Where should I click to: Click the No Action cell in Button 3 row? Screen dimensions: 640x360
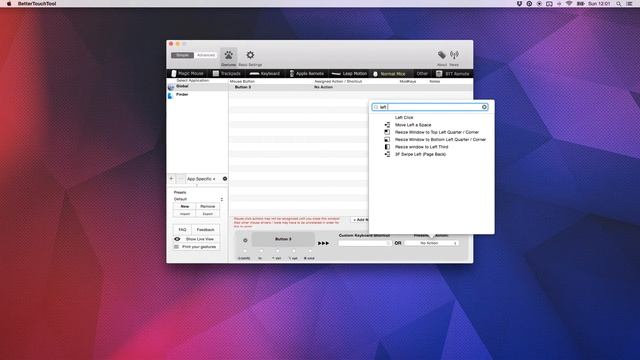pos(323,87)
